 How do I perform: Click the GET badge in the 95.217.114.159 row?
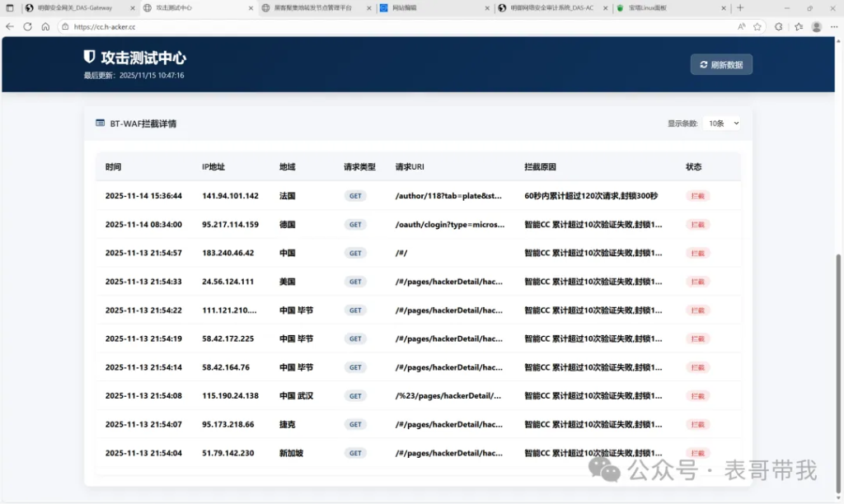click(355, 225)
